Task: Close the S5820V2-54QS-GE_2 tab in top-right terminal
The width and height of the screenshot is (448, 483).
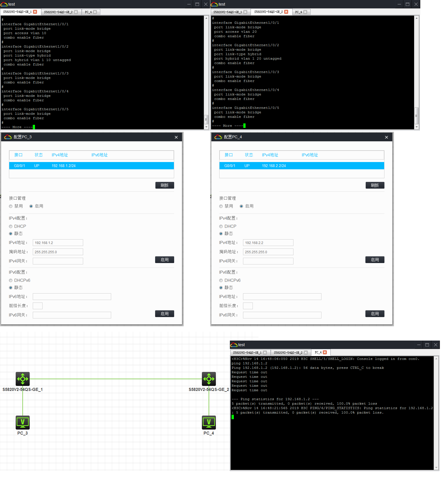Action: (286, 12)
